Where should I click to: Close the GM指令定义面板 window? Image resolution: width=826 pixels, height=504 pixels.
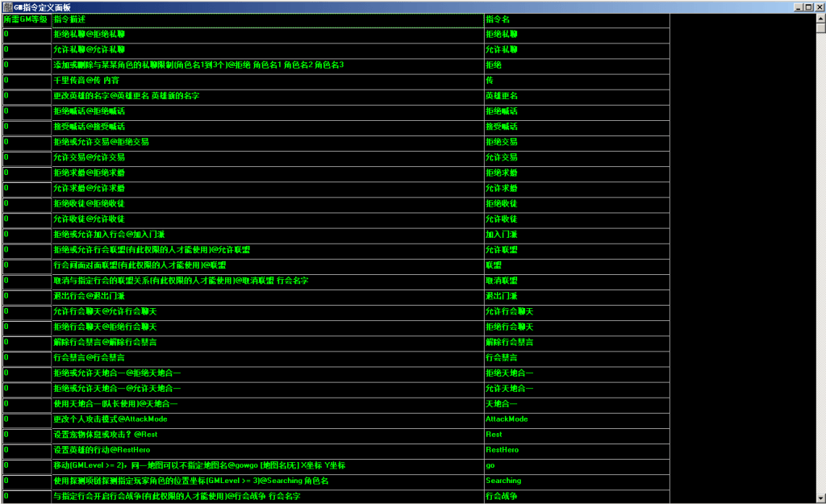coord(819,6)
